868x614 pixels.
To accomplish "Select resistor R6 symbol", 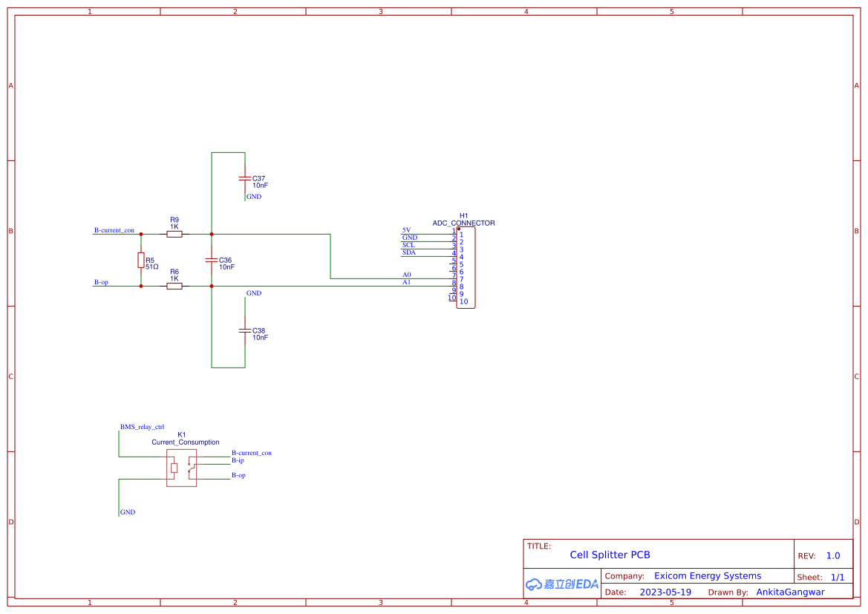I will pos(174,285).
